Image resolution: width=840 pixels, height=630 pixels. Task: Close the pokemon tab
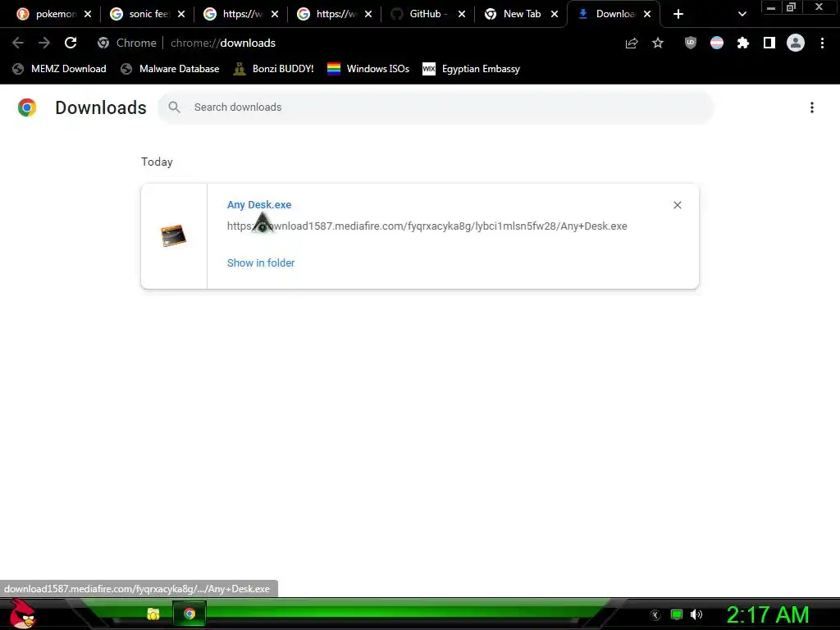[88, 14]
